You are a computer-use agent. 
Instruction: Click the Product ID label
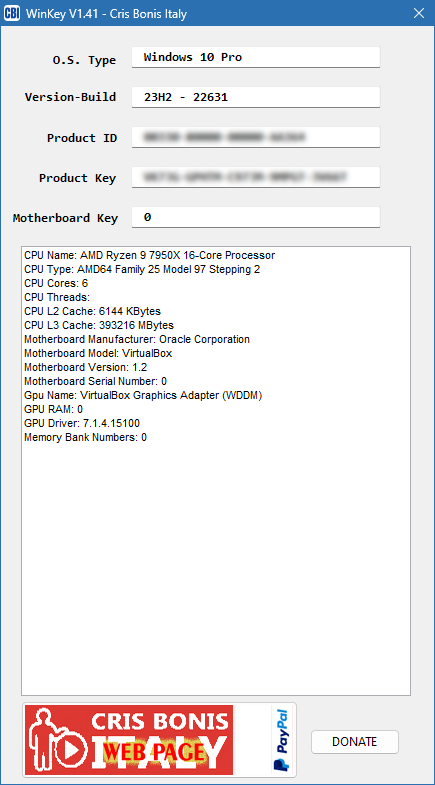82,138
